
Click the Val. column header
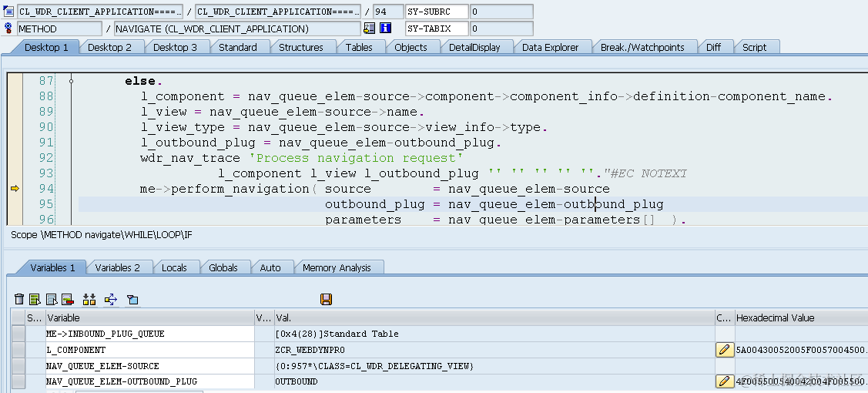click(494, 317)
